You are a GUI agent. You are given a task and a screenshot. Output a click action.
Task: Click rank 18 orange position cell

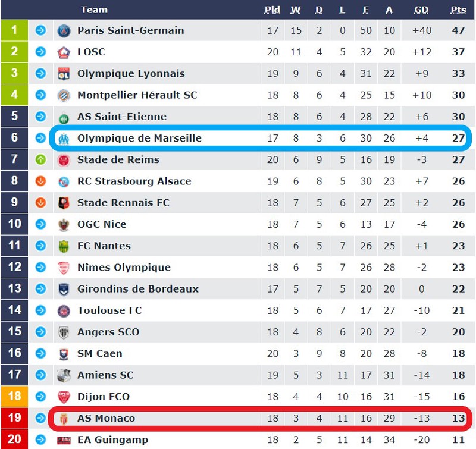pos(14,396)
